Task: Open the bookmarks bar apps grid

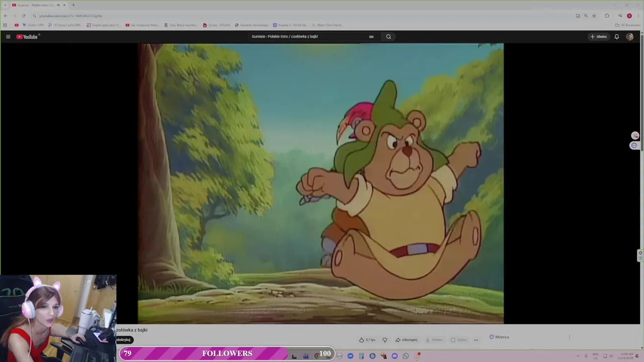Action: (x=5, y=25)
